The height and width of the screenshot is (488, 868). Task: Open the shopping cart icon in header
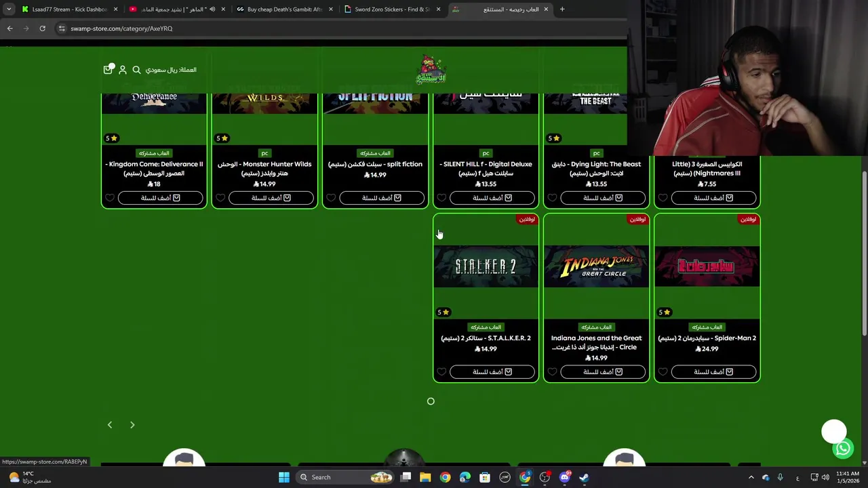click(108, 69)
